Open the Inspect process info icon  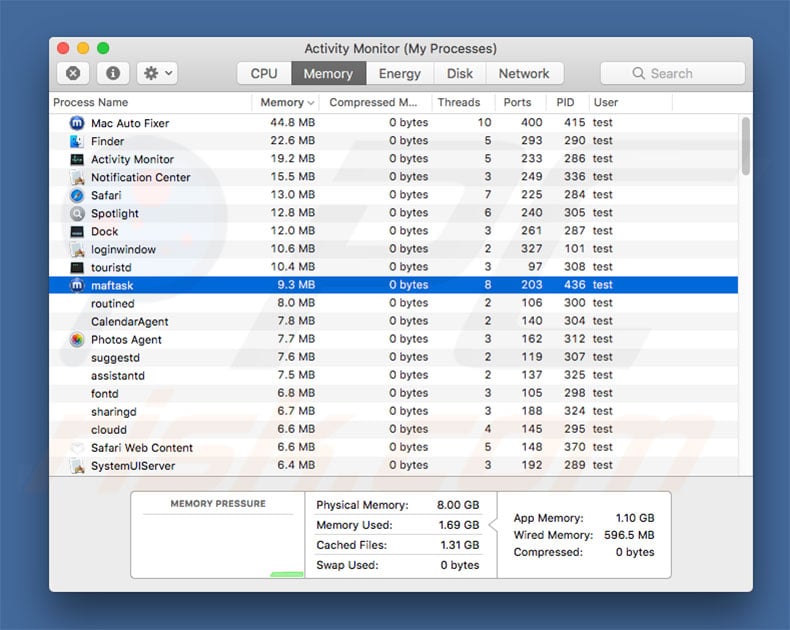(113, 74)
